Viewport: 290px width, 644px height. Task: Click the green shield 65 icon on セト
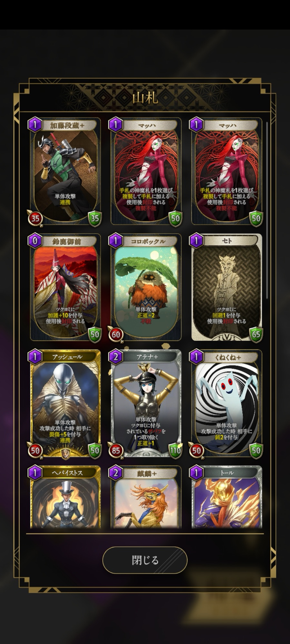click(256, 334)
